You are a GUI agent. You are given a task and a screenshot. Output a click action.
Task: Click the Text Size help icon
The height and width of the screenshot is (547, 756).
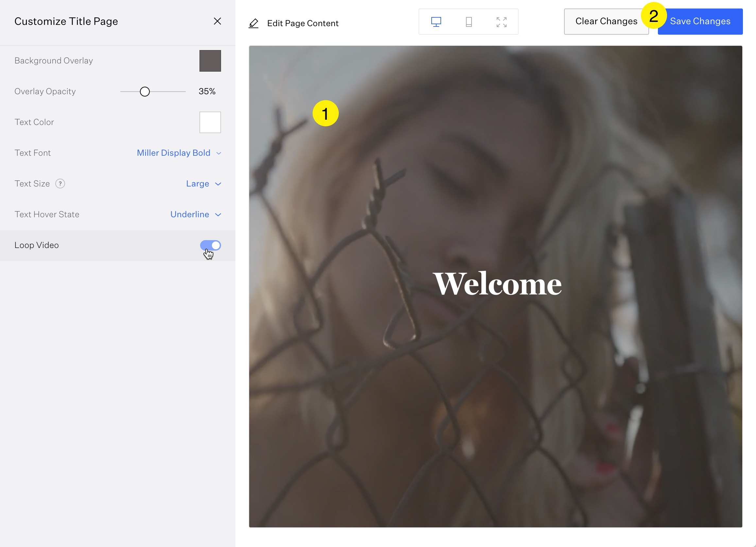[60, 184]
